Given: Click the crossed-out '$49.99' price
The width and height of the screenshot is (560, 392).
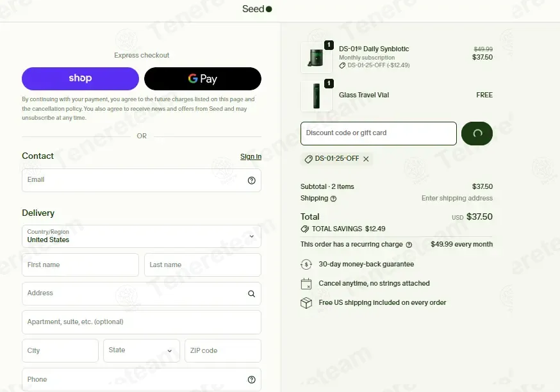Looking at the screenshot, I should [x=483, y=49].
